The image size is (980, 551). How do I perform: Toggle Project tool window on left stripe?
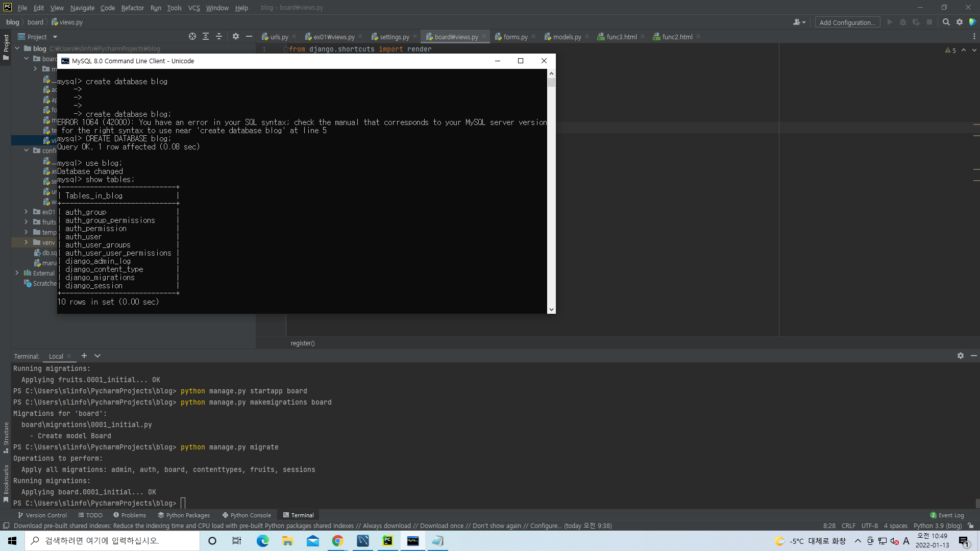click(6, 46)
